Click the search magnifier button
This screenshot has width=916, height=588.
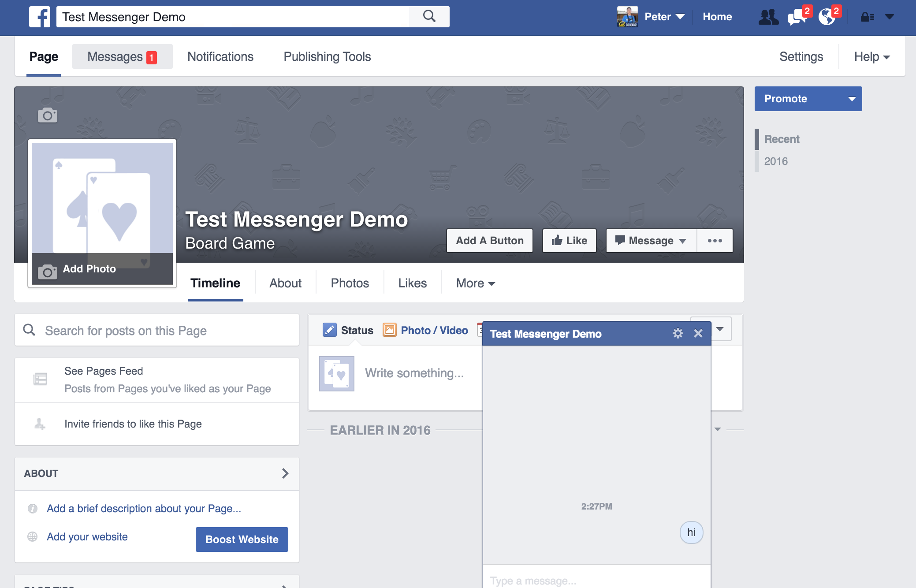tap(429, 17)
